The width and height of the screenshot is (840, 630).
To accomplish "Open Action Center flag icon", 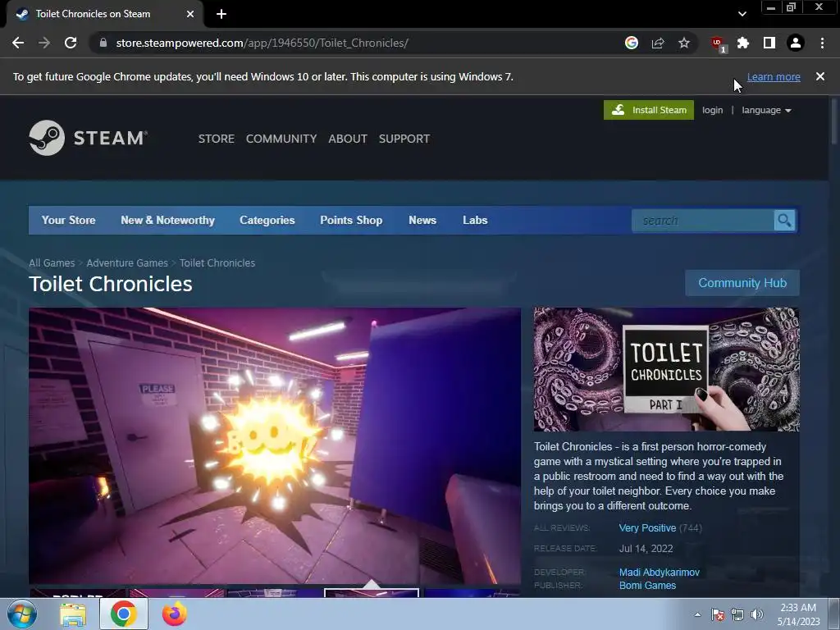I will pos(717,614).
